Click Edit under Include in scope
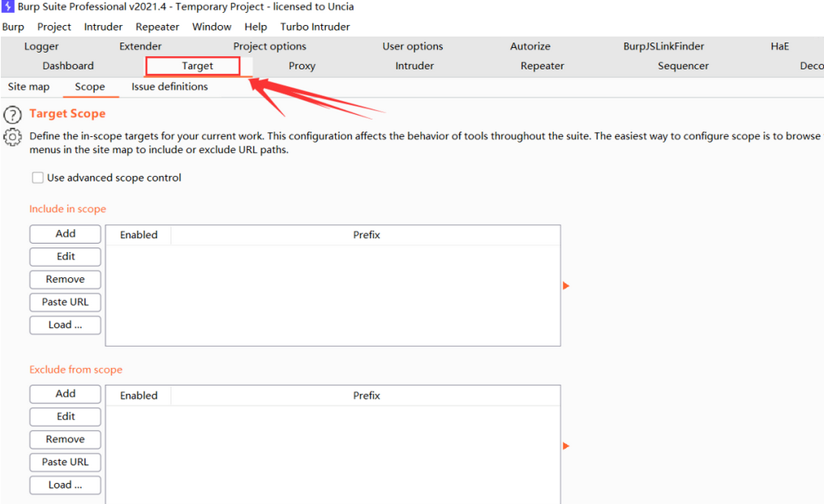This screenshot has width=824, height=504. 65,257
